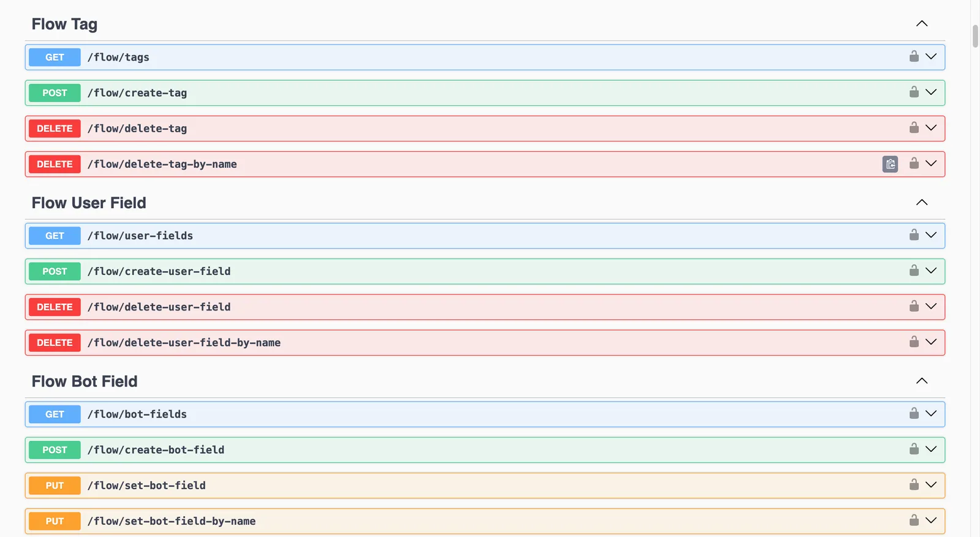
Task: Click the Flow User Field heading
Action: [89, 203]
